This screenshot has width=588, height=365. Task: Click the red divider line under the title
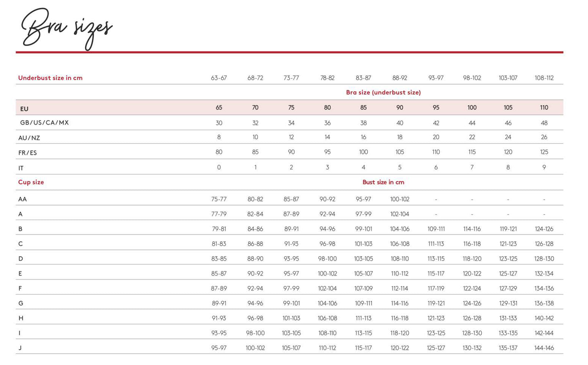tap(289, 52)
